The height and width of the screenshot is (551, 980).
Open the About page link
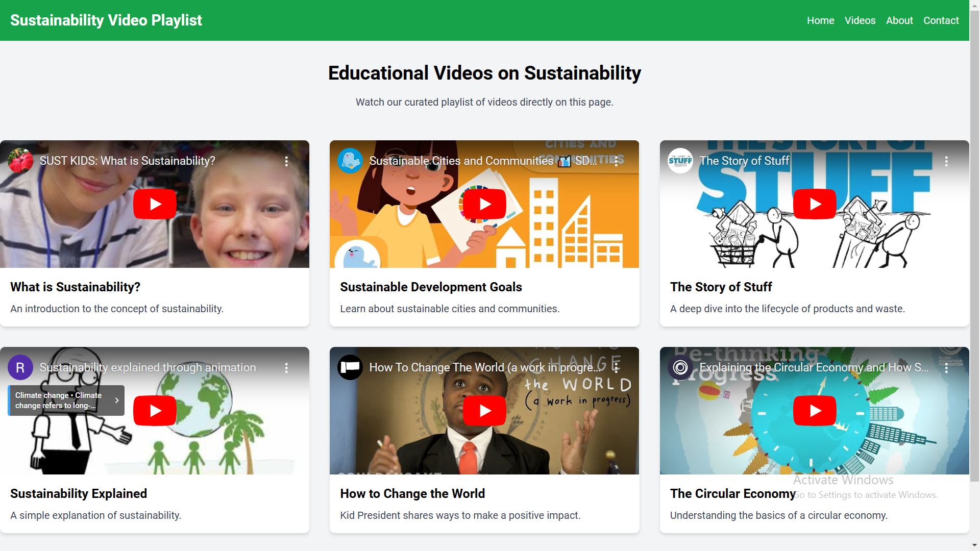coord(899,20)
